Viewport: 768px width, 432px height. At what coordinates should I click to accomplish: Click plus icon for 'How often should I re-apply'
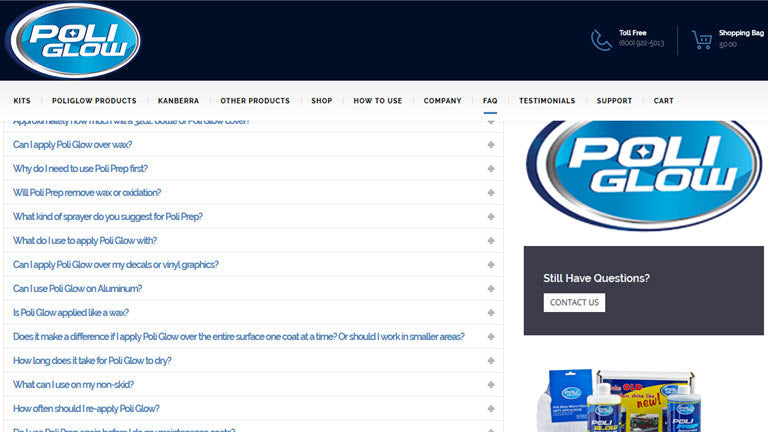491,408
